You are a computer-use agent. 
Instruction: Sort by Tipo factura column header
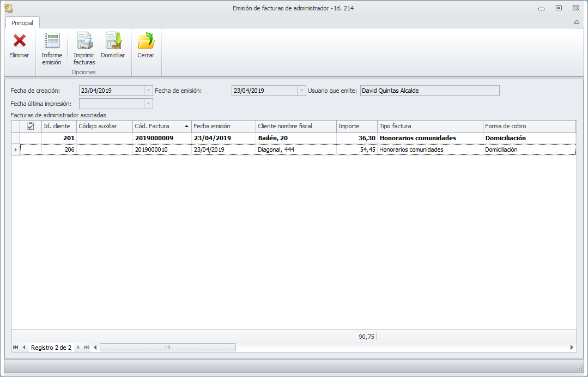(x=430, y=126)
